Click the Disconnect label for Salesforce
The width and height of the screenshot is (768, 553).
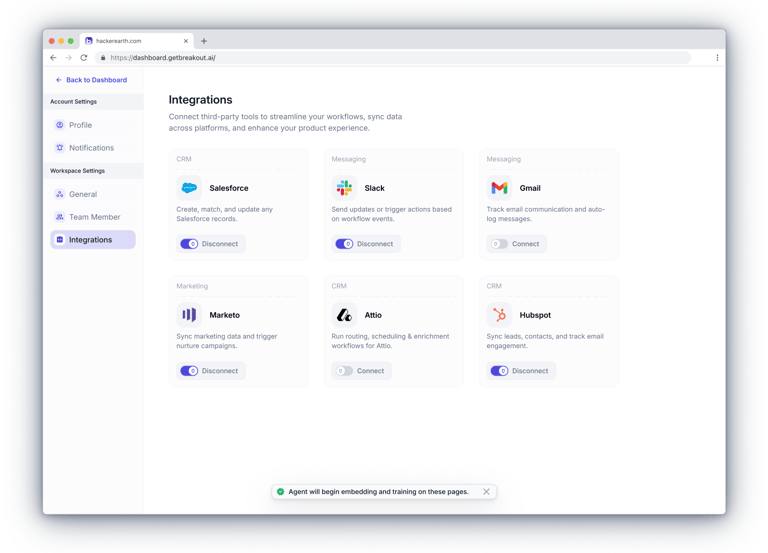[220, 244]
